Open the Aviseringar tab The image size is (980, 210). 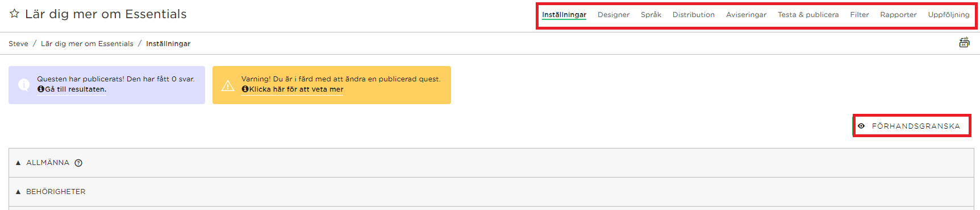click(746, 15)
